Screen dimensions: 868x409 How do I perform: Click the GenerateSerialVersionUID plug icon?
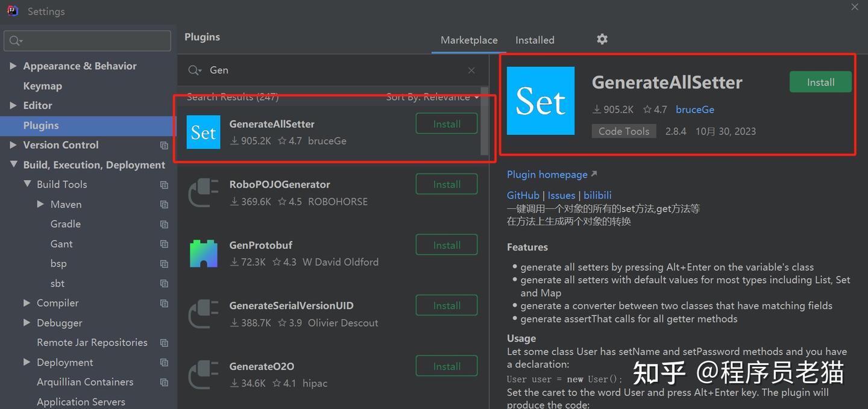[203, 314]
